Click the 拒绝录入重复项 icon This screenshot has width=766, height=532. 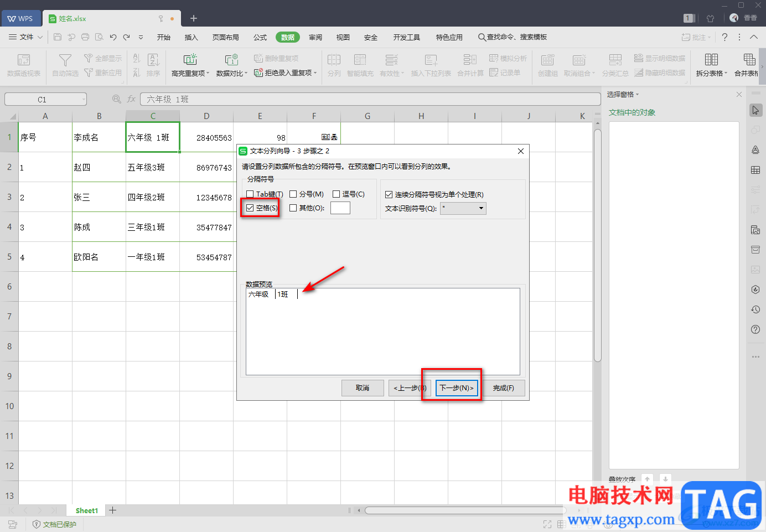(258, 73)
